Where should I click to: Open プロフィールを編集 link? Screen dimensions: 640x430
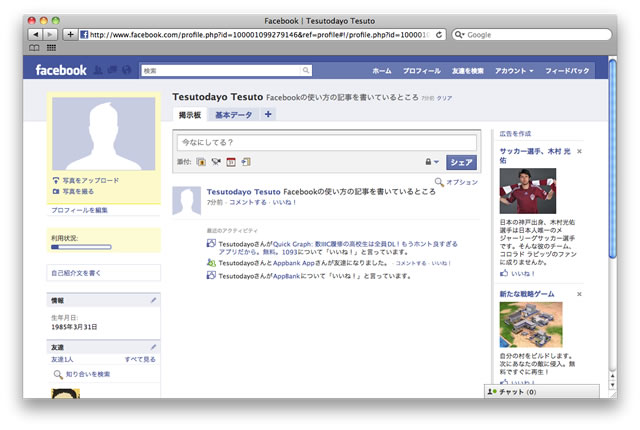coord(79,210)
